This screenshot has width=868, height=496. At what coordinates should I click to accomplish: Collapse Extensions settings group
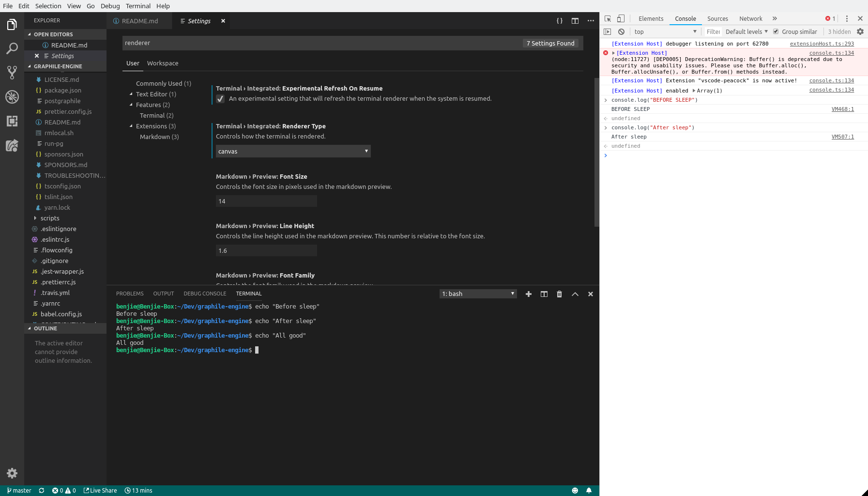coord(131,126)
